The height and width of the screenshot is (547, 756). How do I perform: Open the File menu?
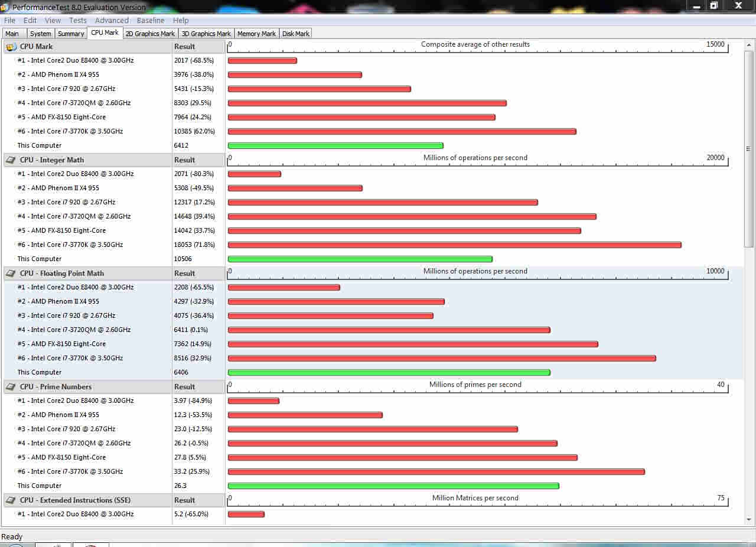[x=9, y=20]
